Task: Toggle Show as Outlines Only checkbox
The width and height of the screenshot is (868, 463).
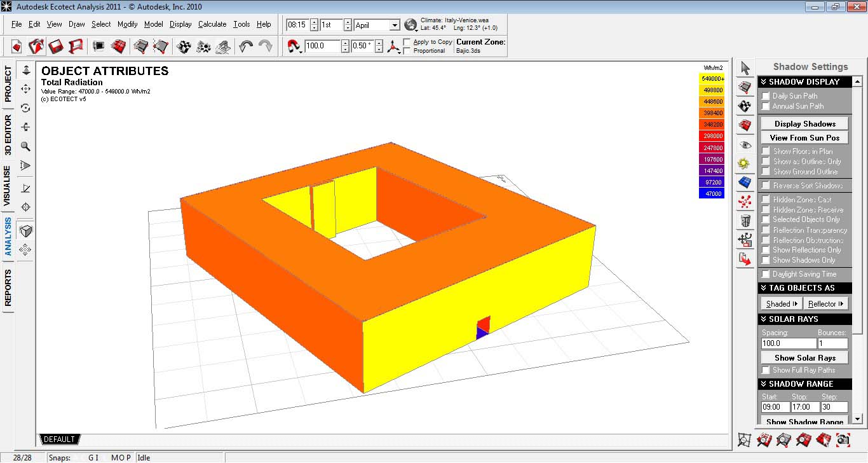Action: (766, 162)
